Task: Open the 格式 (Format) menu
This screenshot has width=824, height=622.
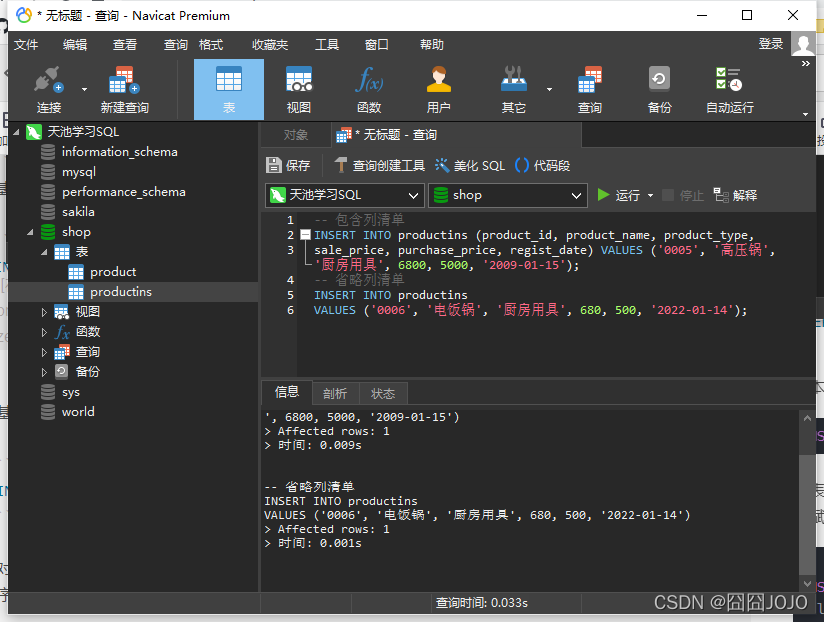Action: click(x=211, y=45)
